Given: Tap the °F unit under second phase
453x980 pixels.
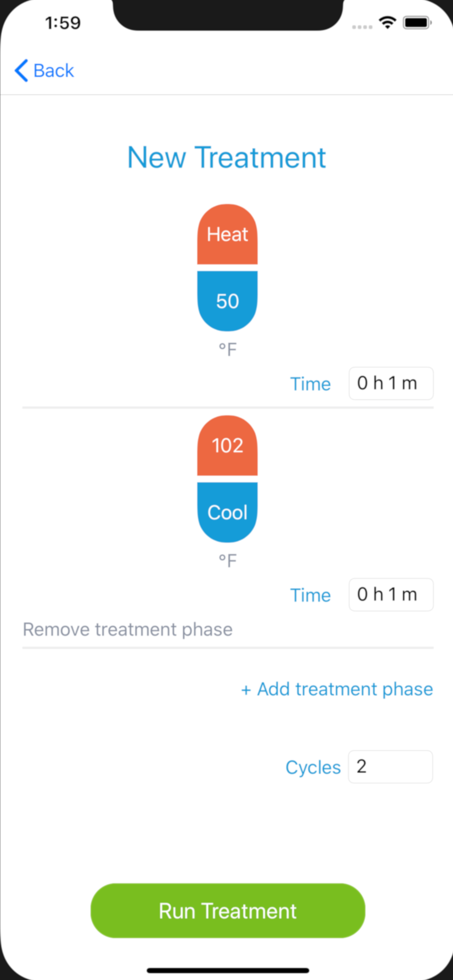Looking at the screenshot, I should pos(228,561).
